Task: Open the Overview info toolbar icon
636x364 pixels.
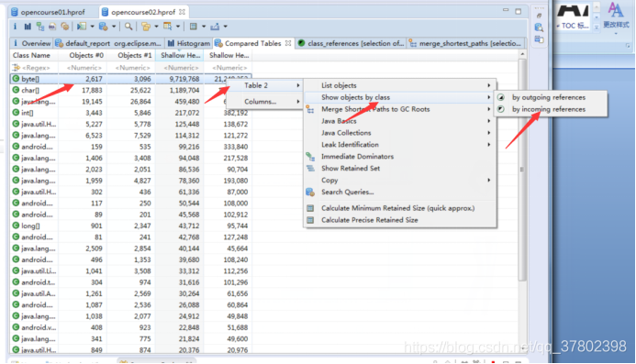Action: [15, 27]
